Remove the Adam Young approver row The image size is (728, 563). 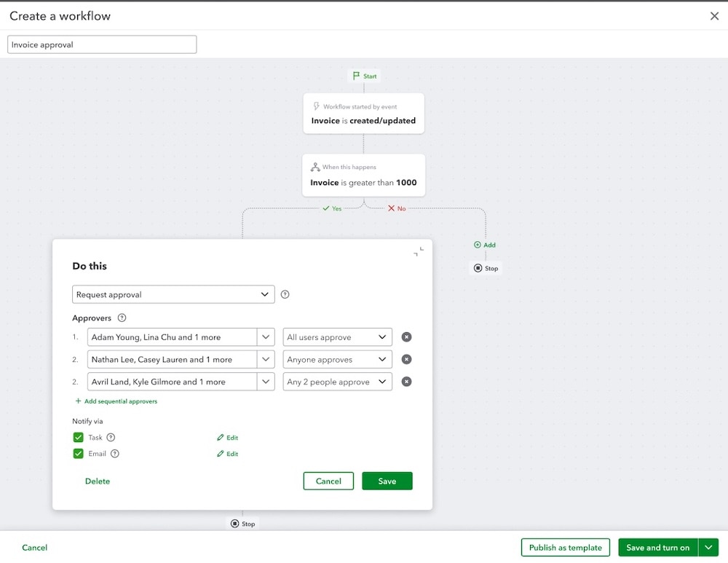pos(406,336)
